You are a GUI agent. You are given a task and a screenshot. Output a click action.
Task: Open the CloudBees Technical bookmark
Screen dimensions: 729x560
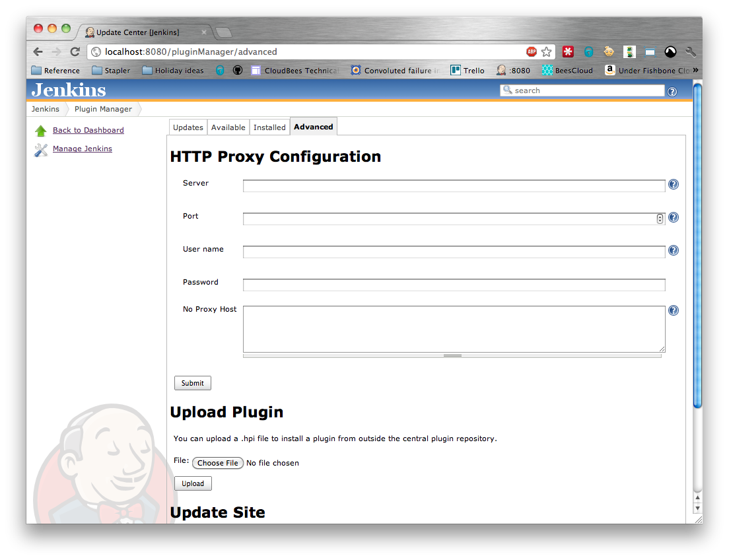click(x=295, y=70)
